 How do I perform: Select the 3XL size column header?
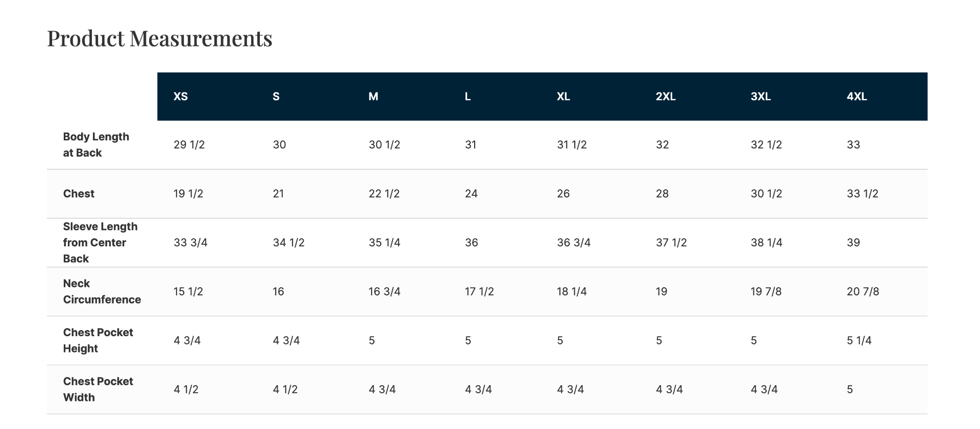[x=761, y=96]
